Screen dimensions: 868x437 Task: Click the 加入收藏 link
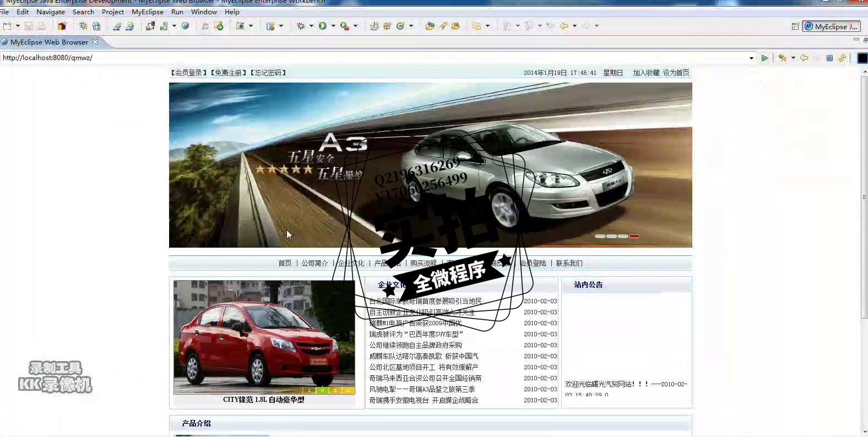646,73
